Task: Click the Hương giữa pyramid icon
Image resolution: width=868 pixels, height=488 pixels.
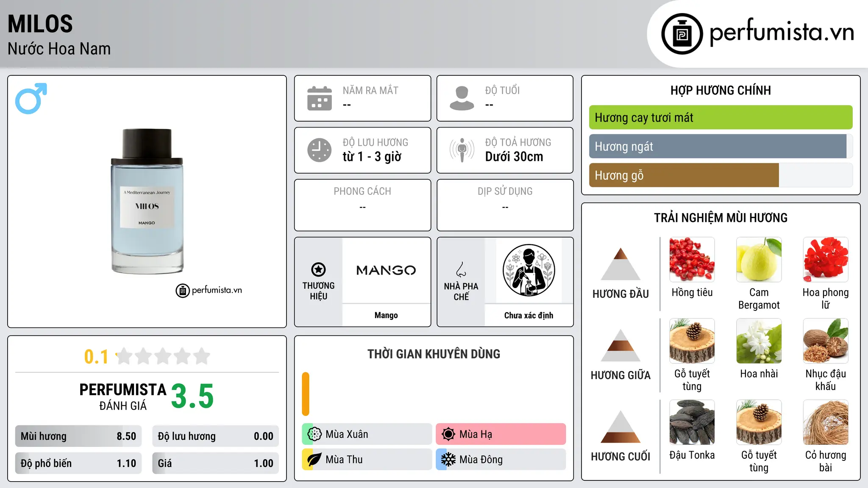Action: click(x=620, y=345)
